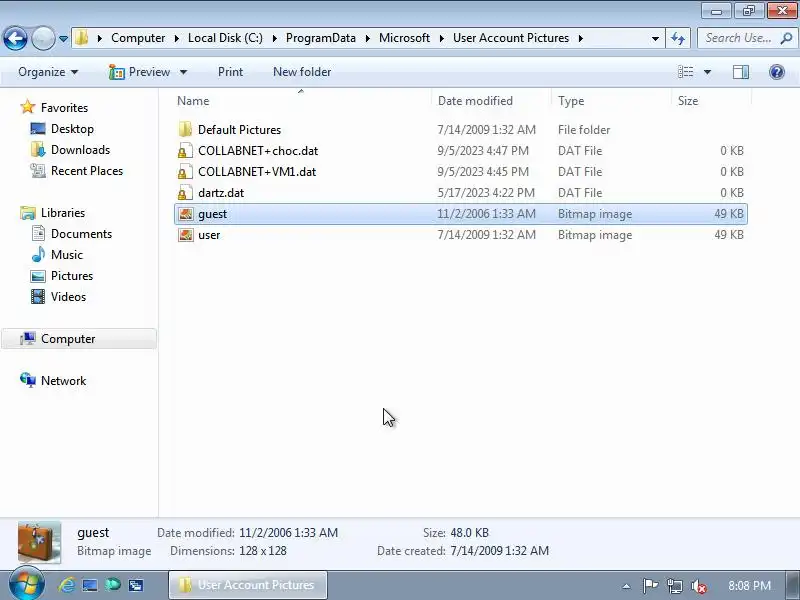Open Desktop in the navigation pane
800x600 pixels.
[72, 129]
